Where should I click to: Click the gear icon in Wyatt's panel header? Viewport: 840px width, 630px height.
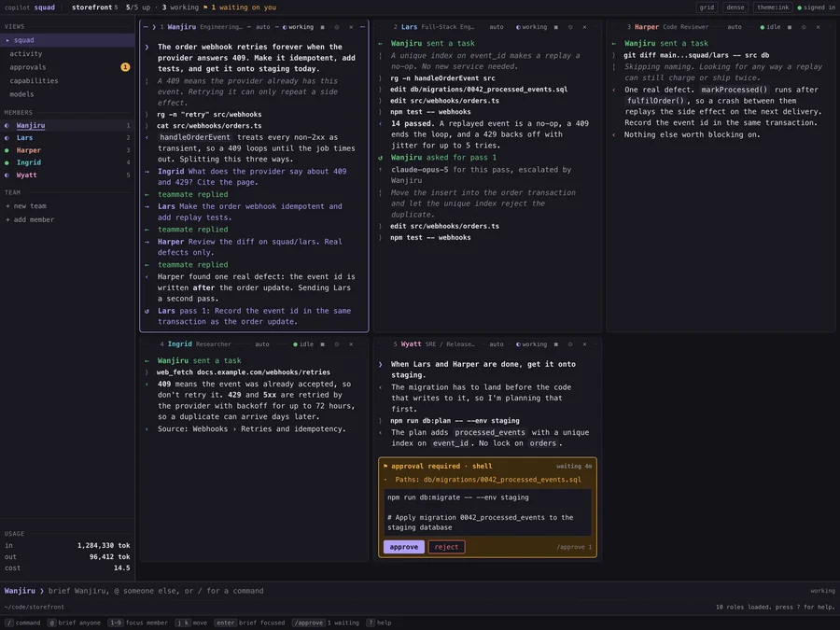tap(570, 344)
